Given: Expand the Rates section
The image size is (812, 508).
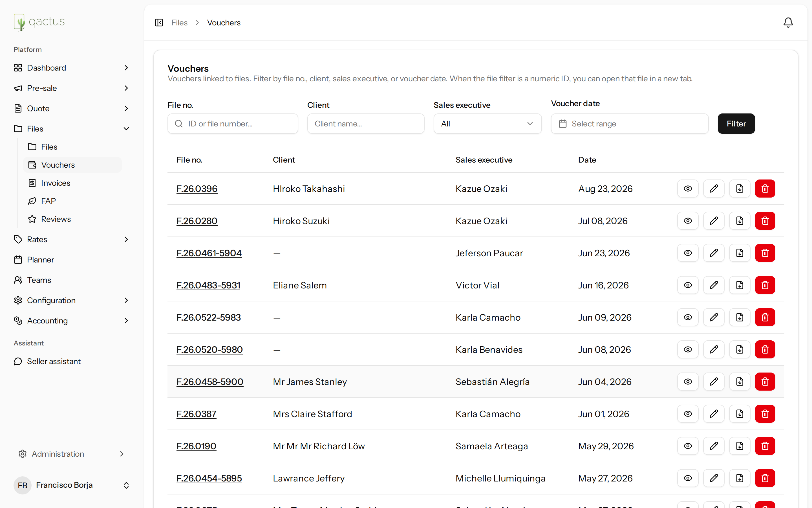Looking at the screenshot, I should pos(71,240).
